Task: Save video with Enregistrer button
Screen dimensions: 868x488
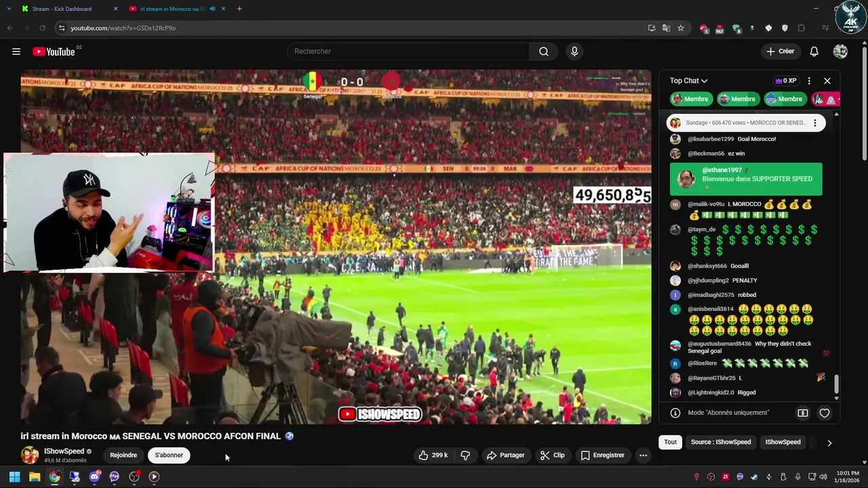Action: tap(603, 455)
